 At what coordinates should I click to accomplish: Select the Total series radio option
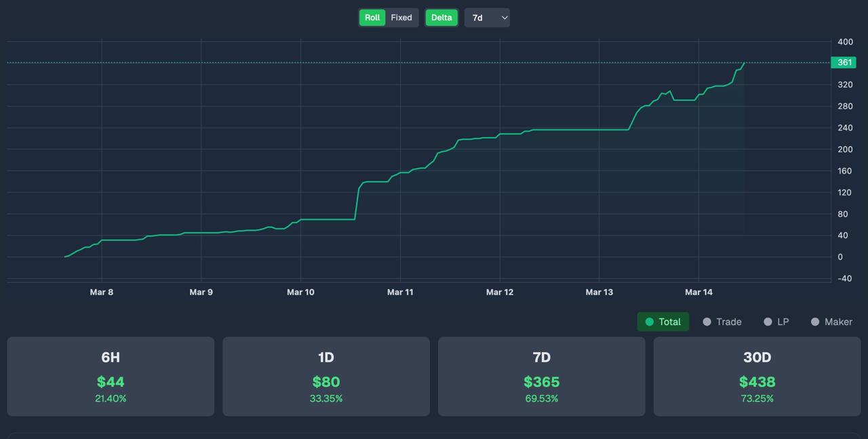663,322
